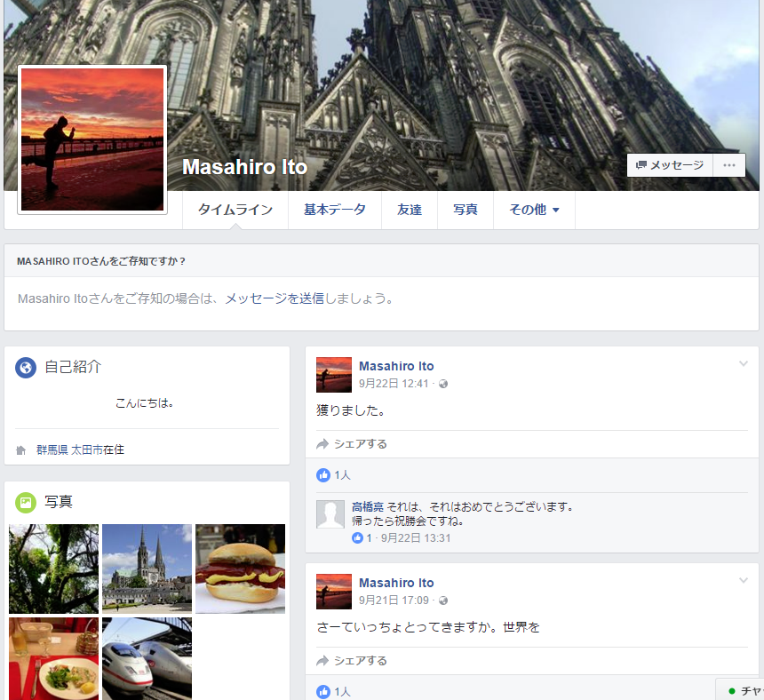
Task: Click the share arrow icon on 世界を post
Action: point(322,661)
